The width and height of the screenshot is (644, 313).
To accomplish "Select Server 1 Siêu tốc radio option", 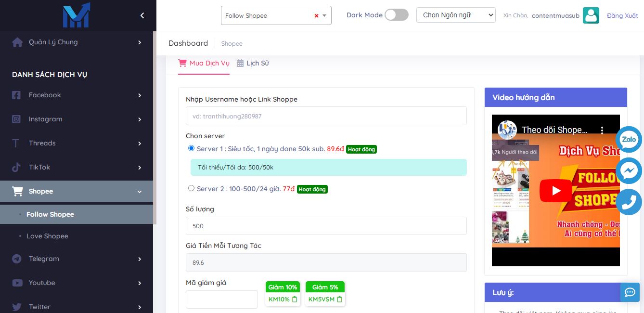I will click(x=191, y=148).
